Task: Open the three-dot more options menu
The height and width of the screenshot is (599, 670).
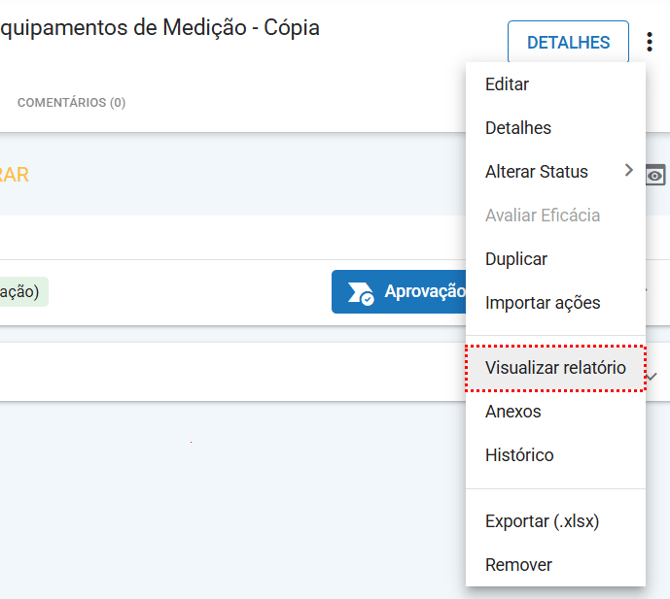Action: (650, 42)
